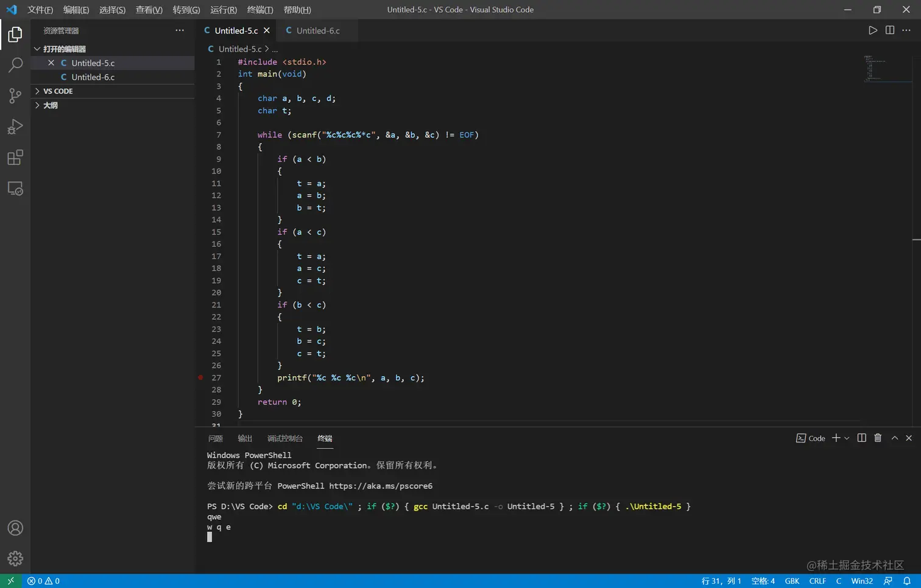Open the Source Control view
Image resolution: width=921 pixels, height=588 pixels.
(x=15, y=96)
